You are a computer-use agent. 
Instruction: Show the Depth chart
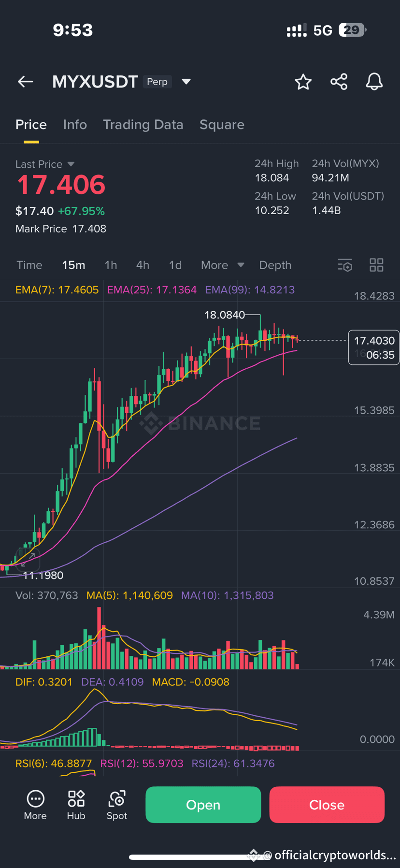pos(275,265)
